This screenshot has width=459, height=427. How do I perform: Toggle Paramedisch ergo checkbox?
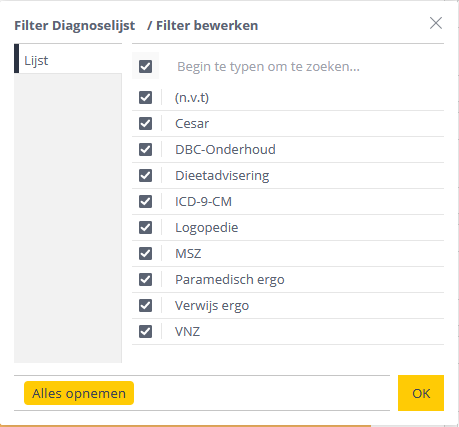[x=145, y=280]
